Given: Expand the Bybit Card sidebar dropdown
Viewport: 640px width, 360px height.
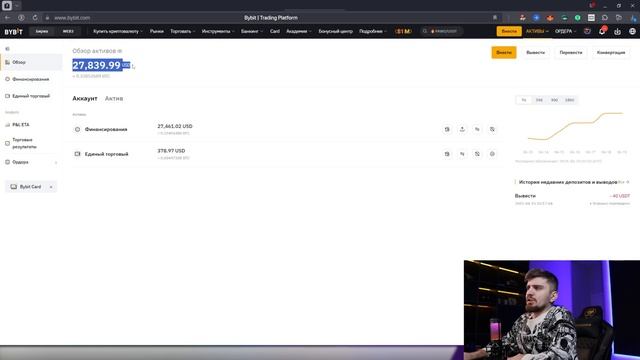Looking at the screenshot, I should 51,187.
